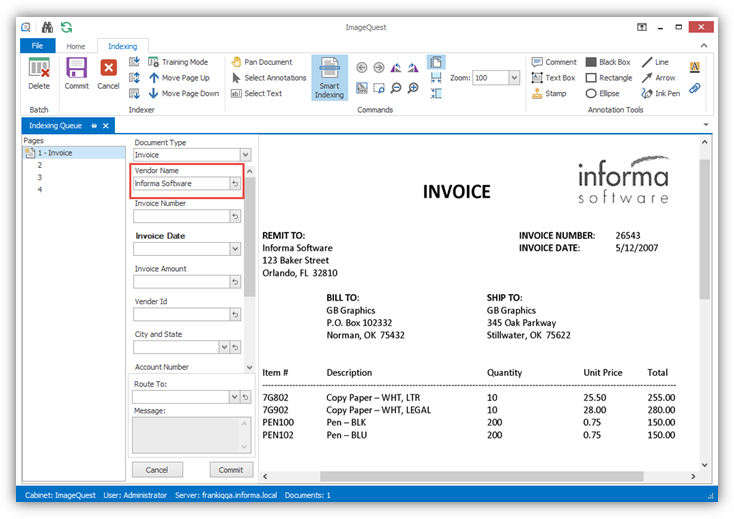Viewport: 734px width, 519px height.
Task: Open the Invoice Date dropdown
Action: (235, 249)
